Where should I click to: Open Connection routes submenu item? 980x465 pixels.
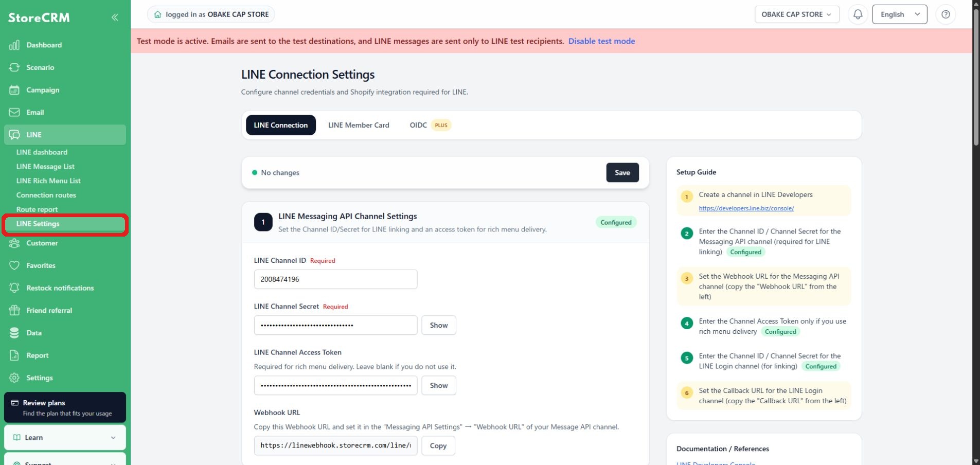[x=46, y=195]
